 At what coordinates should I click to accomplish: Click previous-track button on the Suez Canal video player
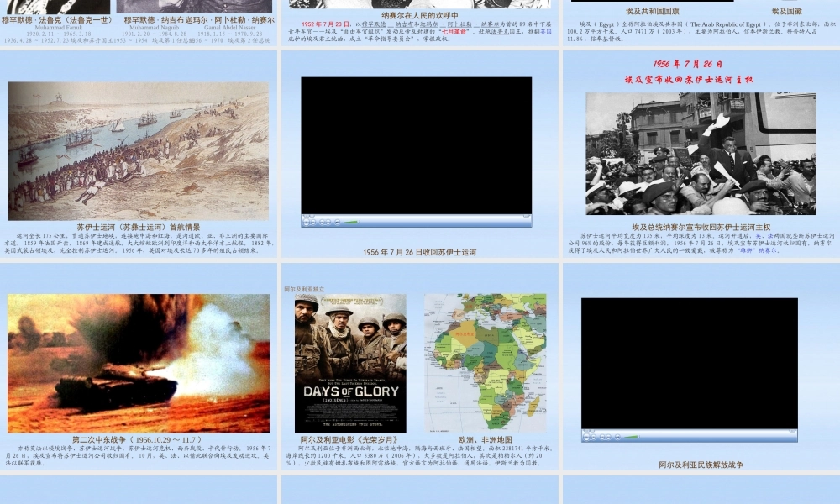pos(322,223)
